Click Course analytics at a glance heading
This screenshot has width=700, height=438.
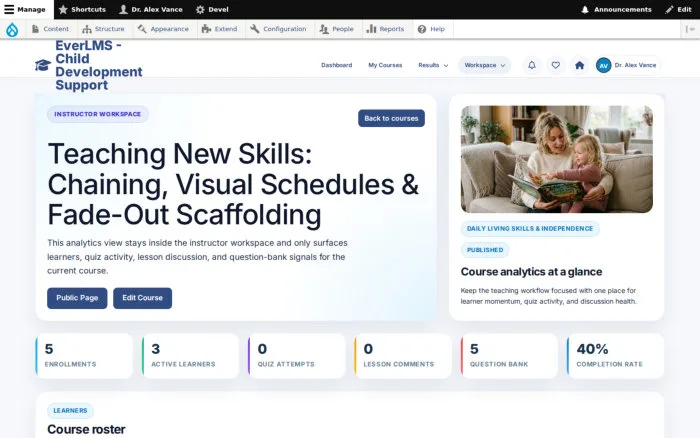pyautogui.click(x=531, y=272)
